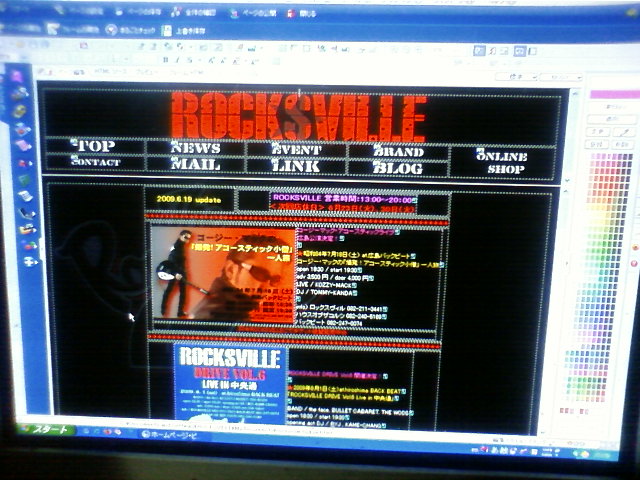Click the TOP navigation link
640x480 pixels.
(x=93, y=146)
